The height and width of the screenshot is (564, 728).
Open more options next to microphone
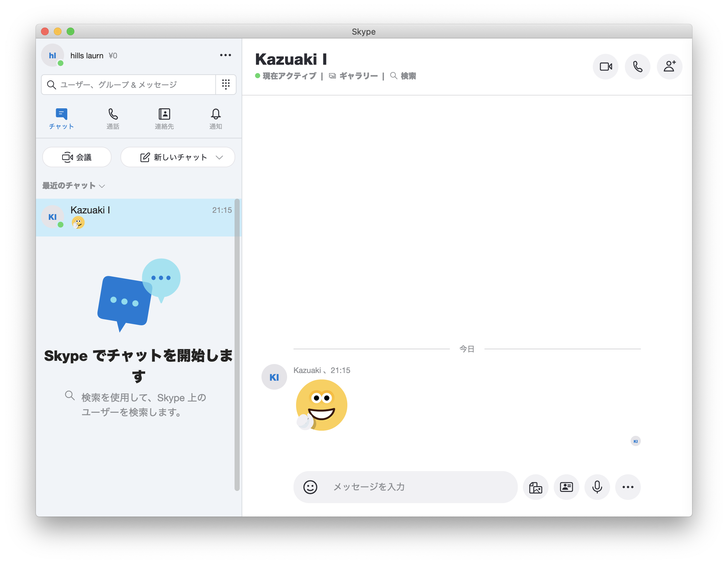(x=628, y=487)
